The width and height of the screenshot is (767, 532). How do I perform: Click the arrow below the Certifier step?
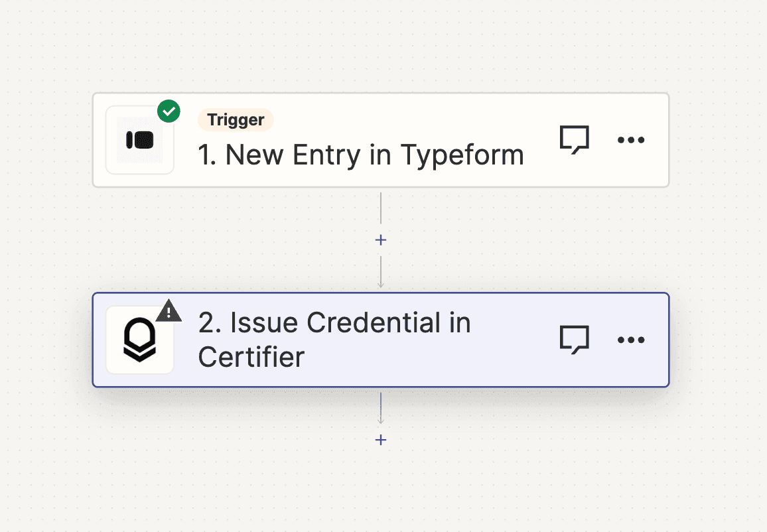pyautogui.click(x=381, y=408)
